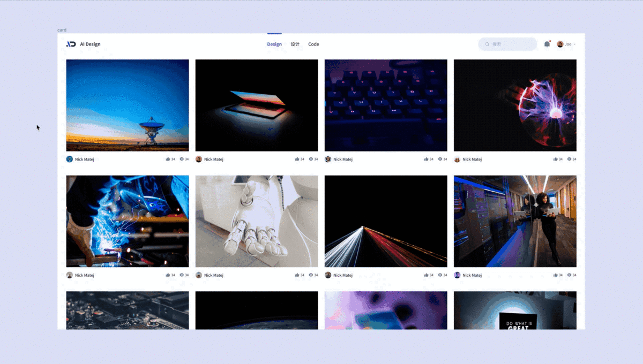Open the backlit keyboard thumbnail
Viewport: 643px width, 364px height.
(386, 105)
